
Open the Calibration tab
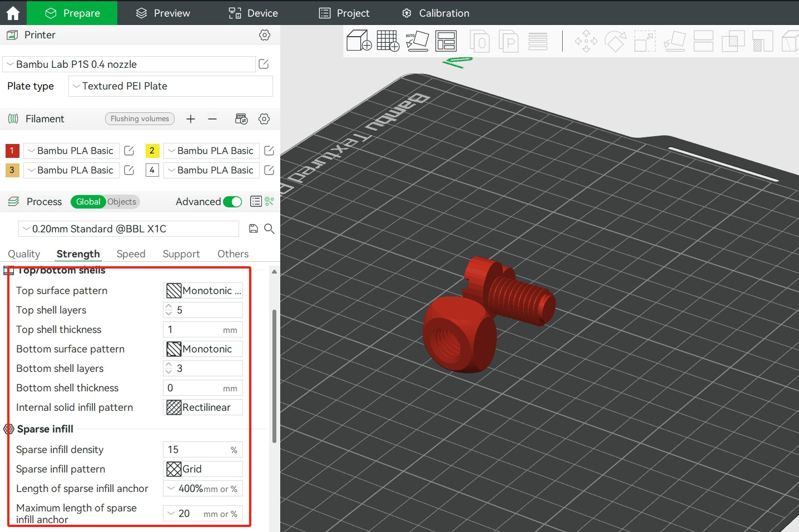(x=435, y=13)
